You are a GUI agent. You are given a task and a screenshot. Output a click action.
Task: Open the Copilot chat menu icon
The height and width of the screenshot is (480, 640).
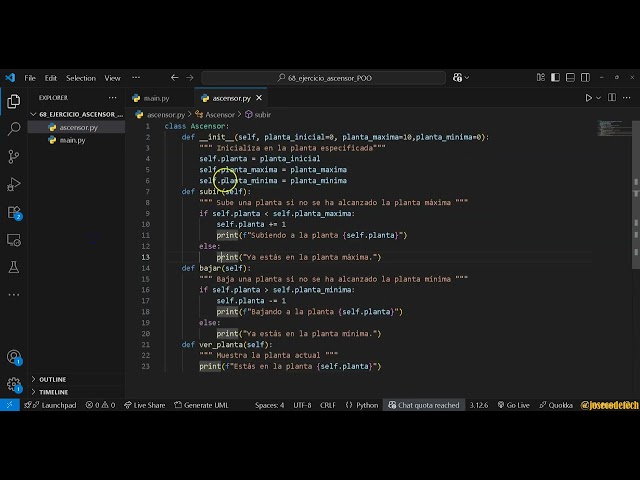(458, 78)
